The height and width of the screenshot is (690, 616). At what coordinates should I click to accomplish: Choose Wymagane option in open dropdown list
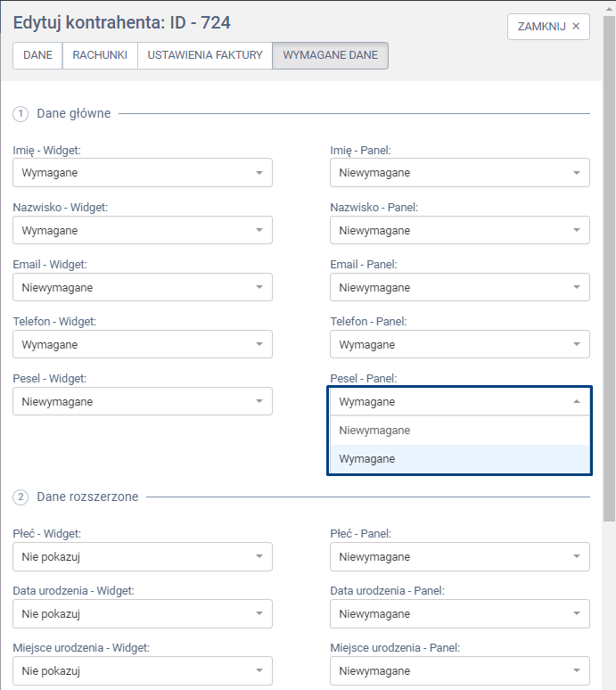[x=459, y=459]
